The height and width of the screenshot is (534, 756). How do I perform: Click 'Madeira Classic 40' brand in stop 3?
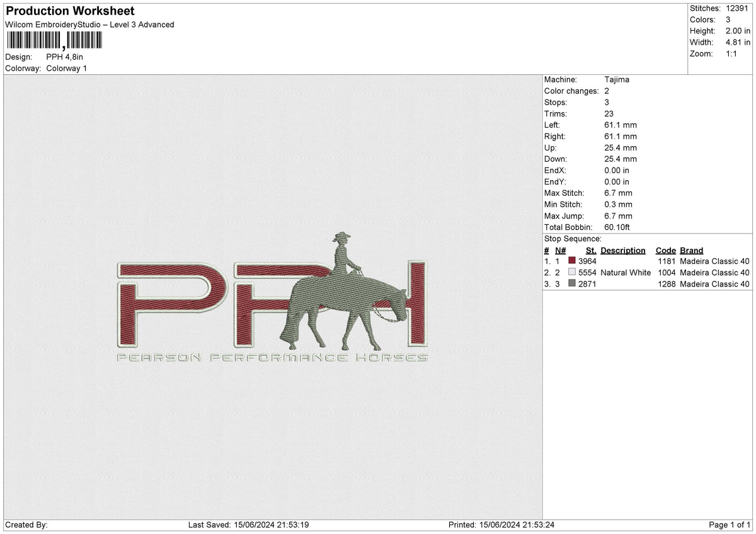pos(715,284)
